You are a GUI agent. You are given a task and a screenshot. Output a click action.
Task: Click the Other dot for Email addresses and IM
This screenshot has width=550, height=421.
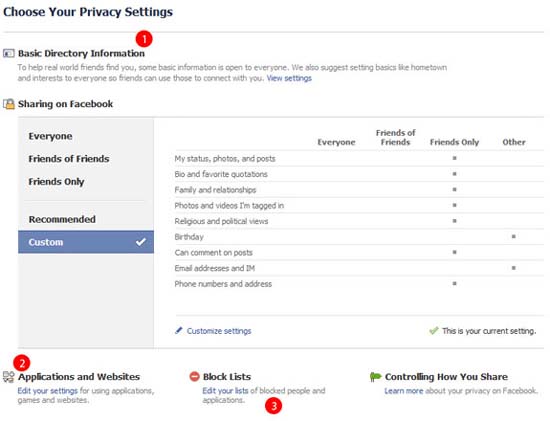(x=514, y=268)
